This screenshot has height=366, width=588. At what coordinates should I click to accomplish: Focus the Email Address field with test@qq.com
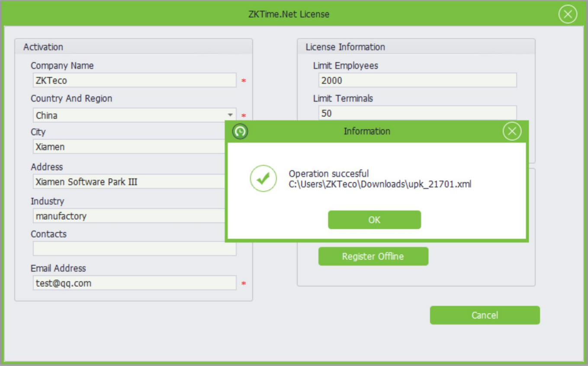point(134,283)
